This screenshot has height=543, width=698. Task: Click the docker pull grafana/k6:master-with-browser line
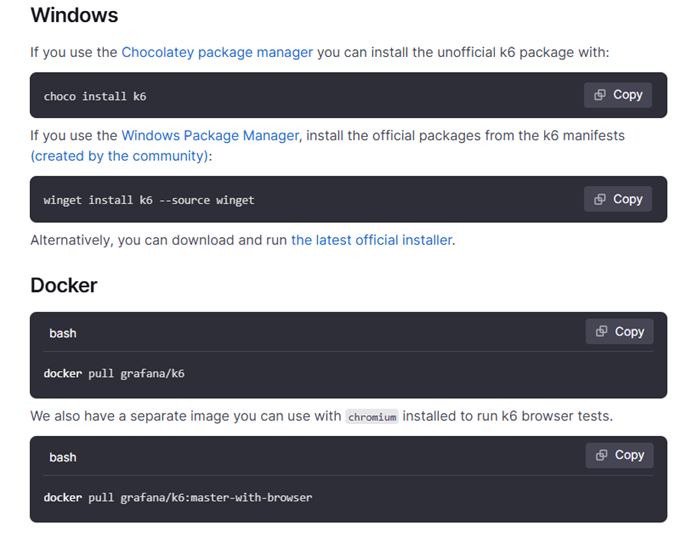178,498
